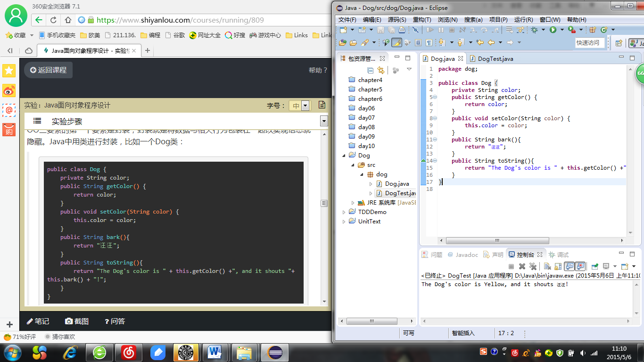
Task: Click editor horizontal scrollbar thumb
Action: click(497, 240)
